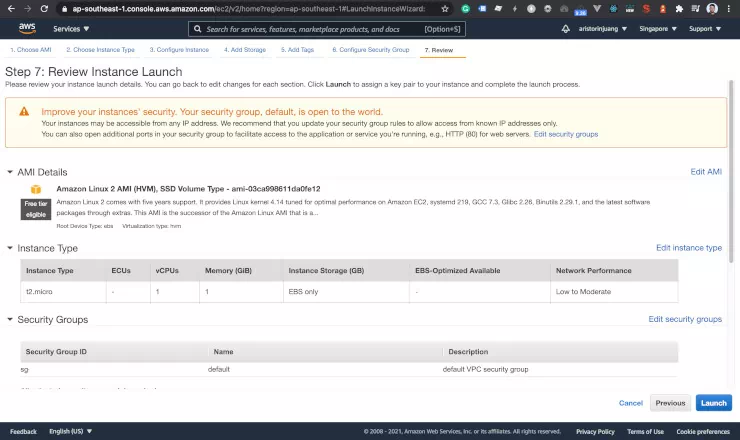Collapse the Security Groups section
740x440 pixels.
coord(9,319)
